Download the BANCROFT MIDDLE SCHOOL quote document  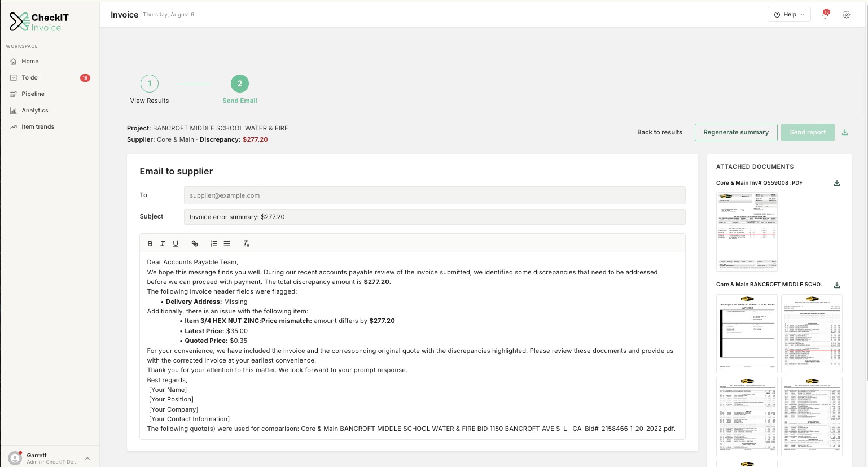[837, 285]
